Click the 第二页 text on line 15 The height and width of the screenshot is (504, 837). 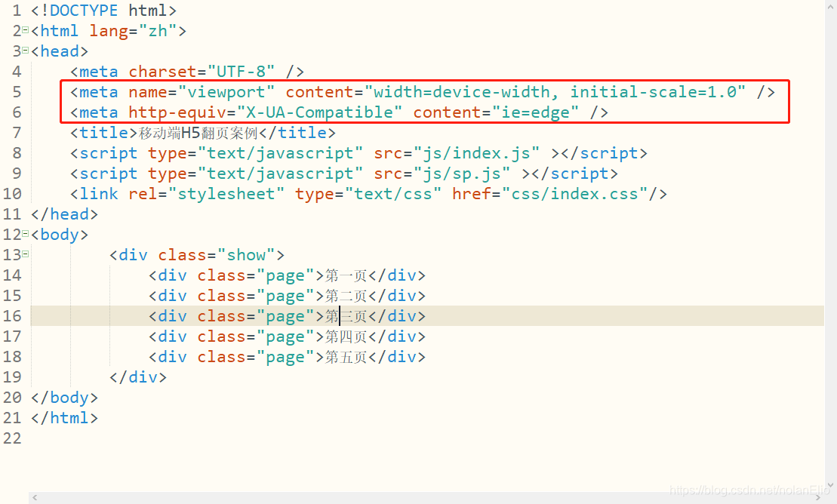(x=346, y=296)
